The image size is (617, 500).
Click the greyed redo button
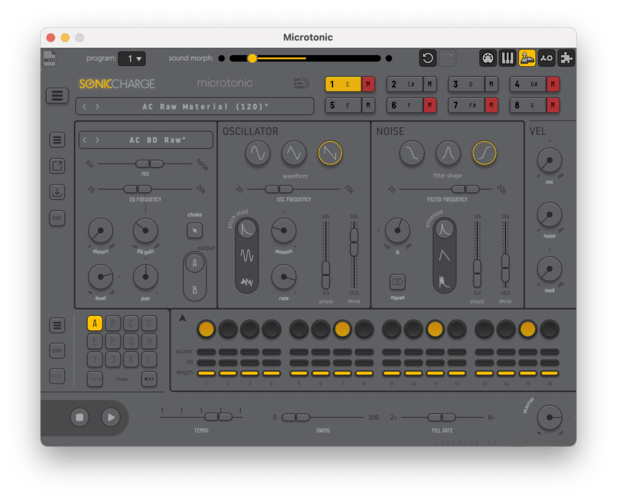click(447, 58)
